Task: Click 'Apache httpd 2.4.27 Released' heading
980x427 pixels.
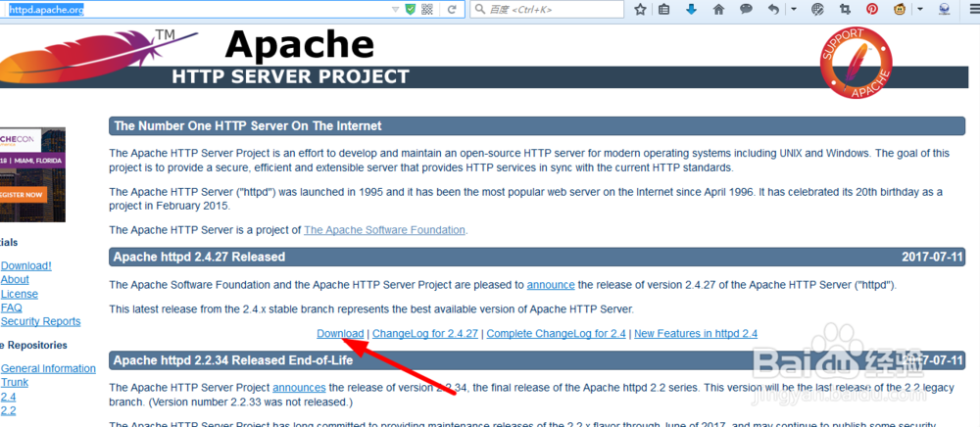Action: (x=199, y=257)
